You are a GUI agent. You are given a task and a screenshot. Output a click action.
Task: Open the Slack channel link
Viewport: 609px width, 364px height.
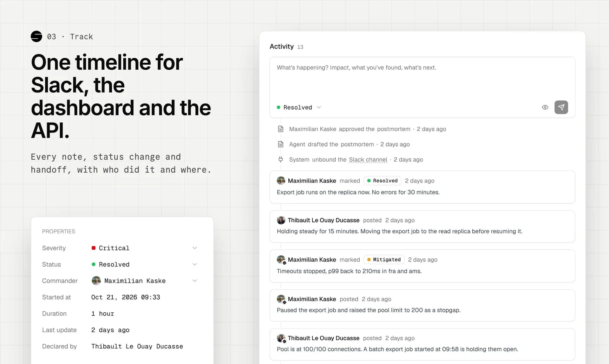pyautogui.click(x=368, y=160)
